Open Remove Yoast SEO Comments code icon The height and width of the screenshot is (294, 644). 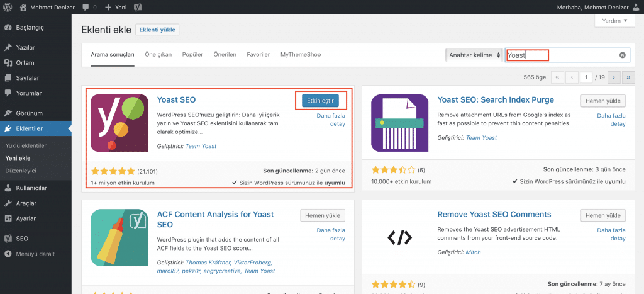coord(399,238)
